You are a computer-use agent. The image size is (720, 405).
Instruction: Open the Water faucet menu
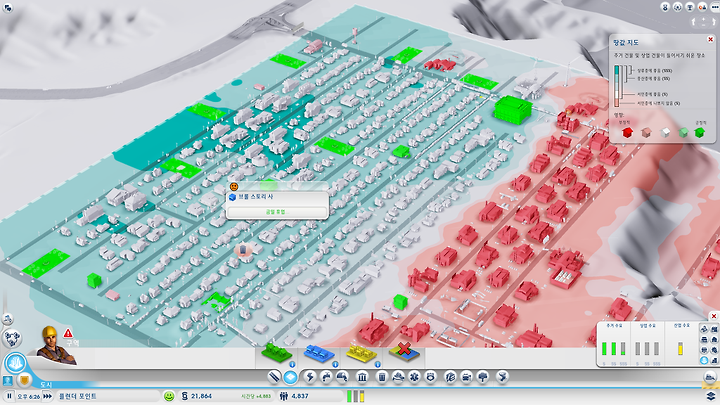(326, 377)
